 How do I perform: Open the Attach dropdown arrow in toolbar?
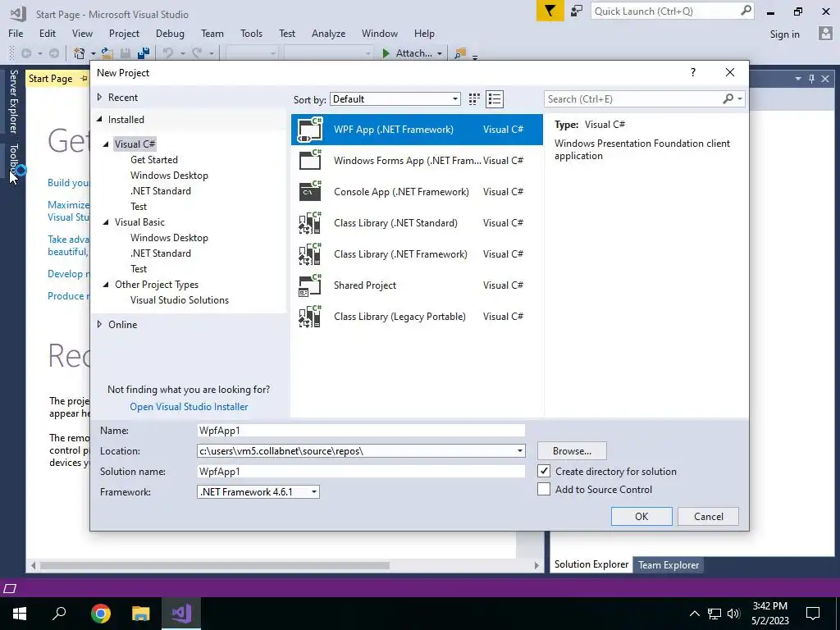coord(440,53)
